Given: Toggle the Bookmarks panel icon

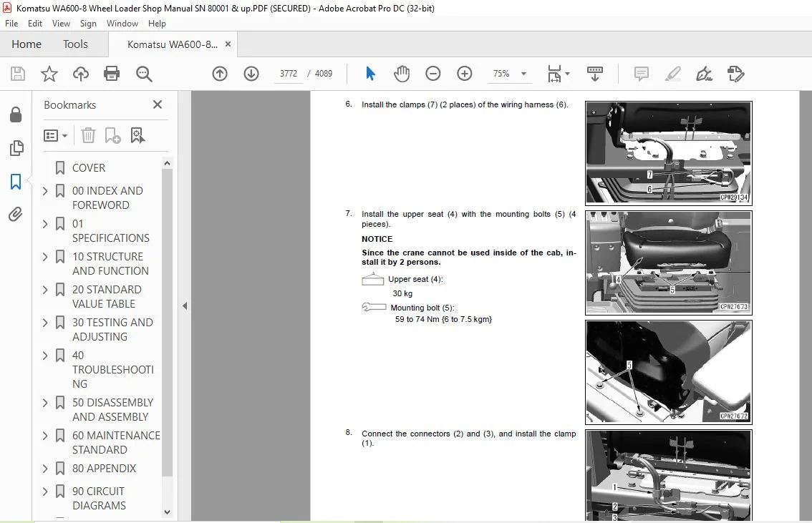Looking at the screenshot, I should point(16,182).
